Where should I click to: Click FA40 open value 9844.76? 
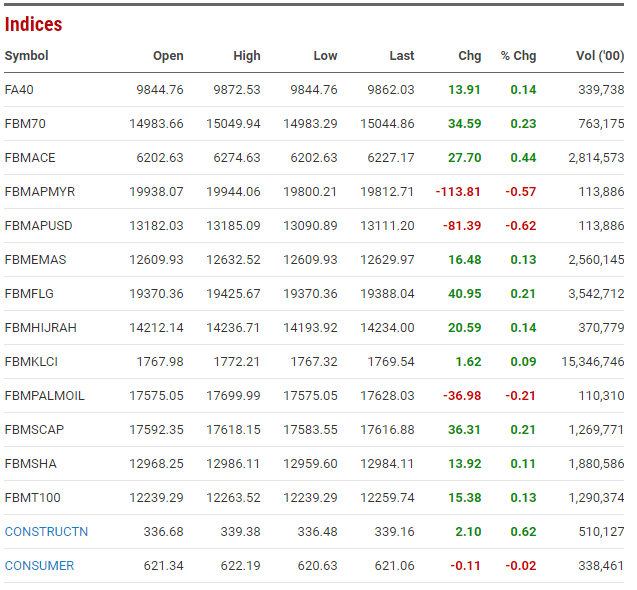click(160, 89)
